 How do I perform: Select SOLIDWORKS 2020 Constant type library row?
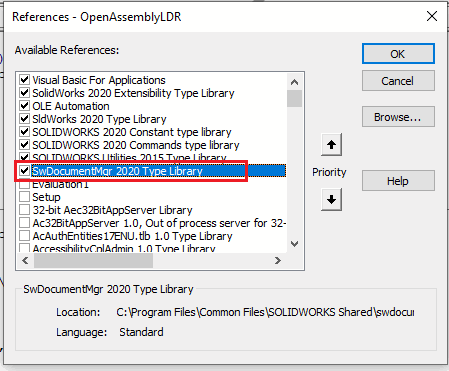pyautogui.click(x=132, y=132)
